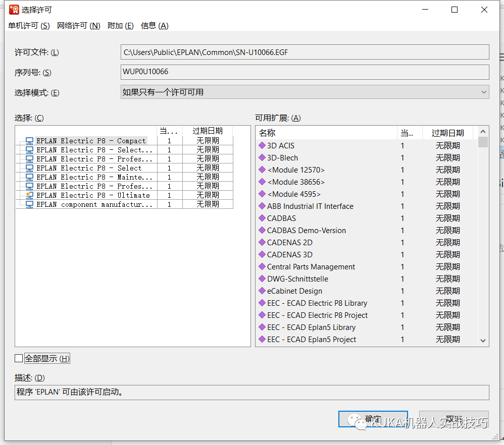This screenshot has width=504, height=445.
Task: Select the DWG-Schnittstelle extension name
Action: coord(297,279)
